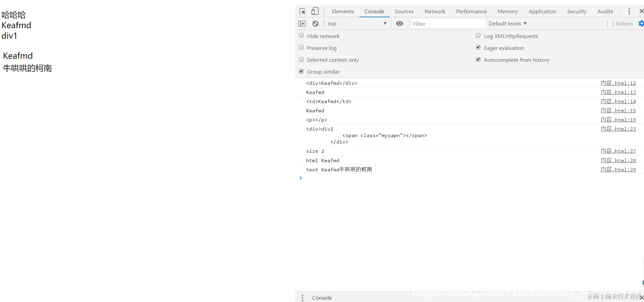The width and height of the screenshot is (644, 302).
Task: Disable the Eager evaluation checkbox
Action: point(478,48)
